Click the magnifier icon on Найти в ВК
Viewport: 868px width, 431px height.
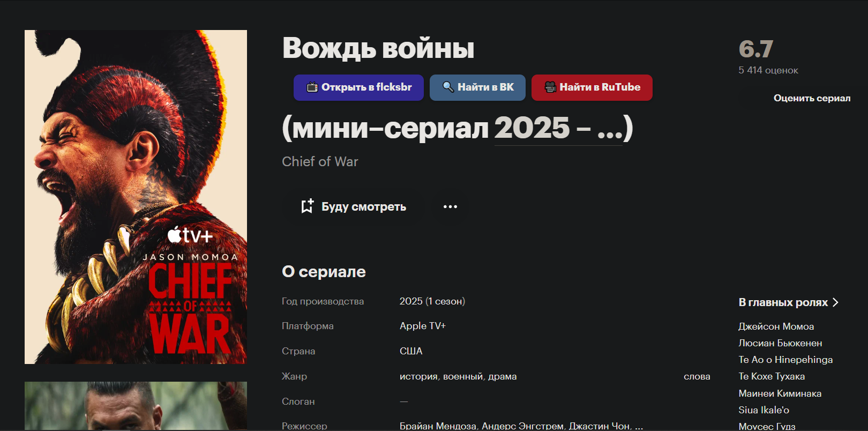click(448, 87)
